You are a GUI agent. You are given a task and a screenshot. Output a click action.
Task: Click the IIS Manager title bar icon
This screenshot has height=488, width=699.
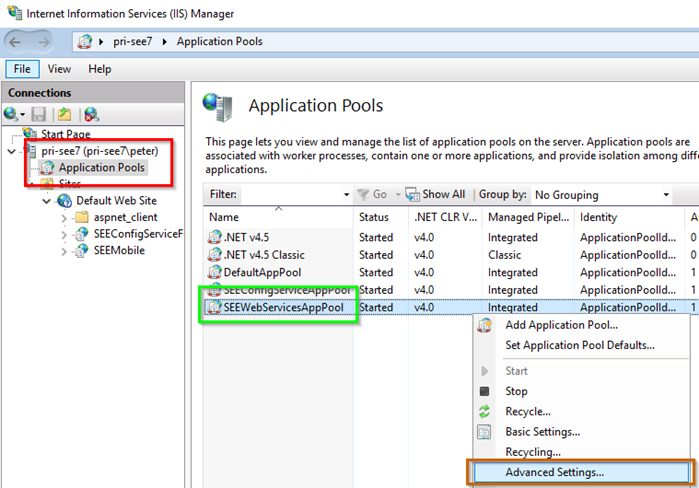click(14, 12)
